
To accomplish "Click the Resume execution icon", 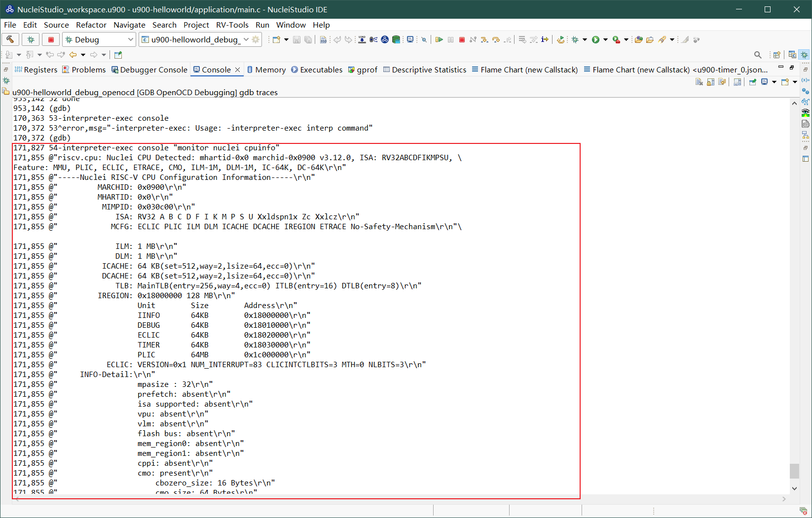I will pyautogui.click(x=439, y=39).
